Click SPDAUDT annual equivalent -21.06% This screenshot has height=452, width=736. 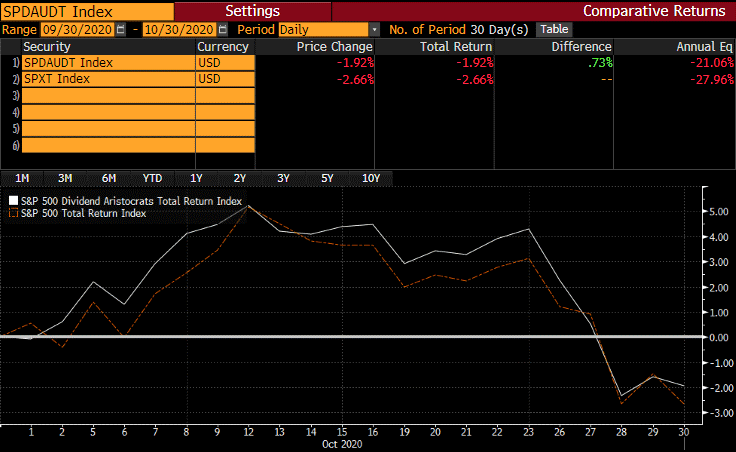pyautogui.click(x=711, y=63)
